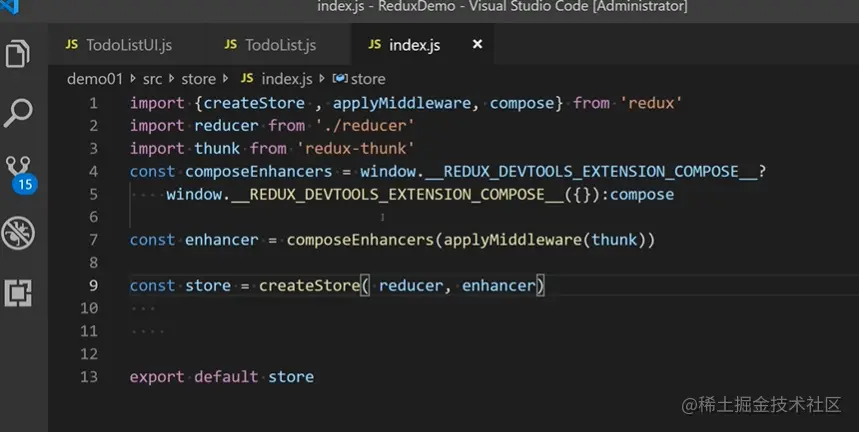
Task: Click export default store on line 13
Action: point(222,377)
